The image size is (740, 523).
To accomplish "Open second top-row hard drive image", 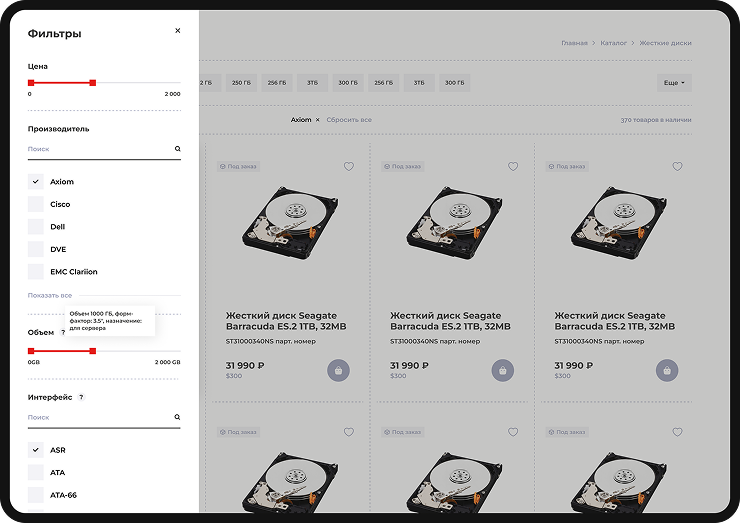I will coord(454,222).
